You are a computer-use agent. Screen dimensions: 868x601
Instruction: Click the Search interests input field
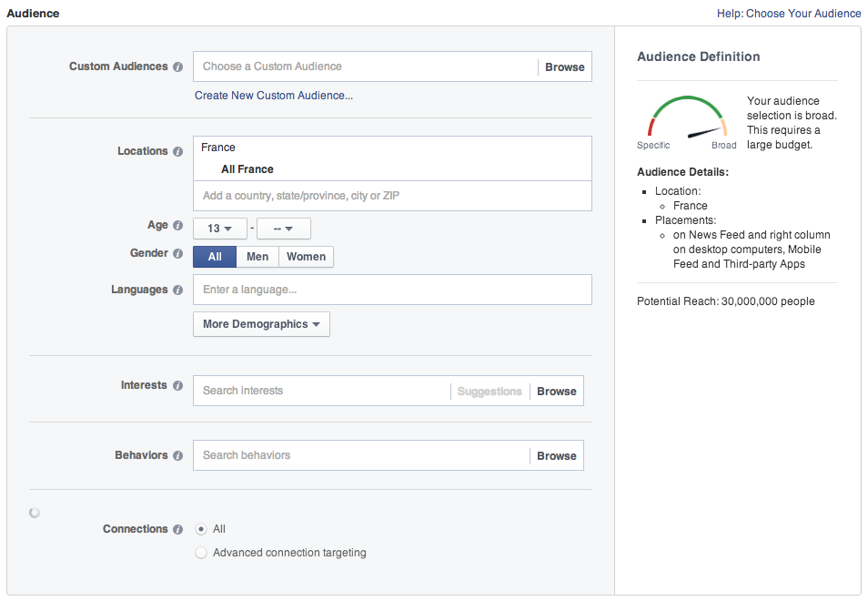pyautogui.click(x=320, y=391)
